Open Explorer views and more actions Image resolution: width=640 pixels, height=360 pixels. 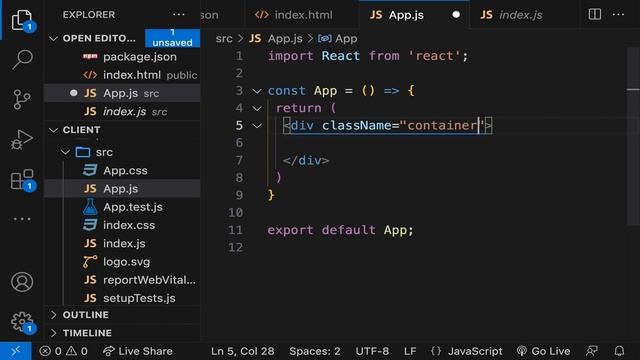click(x=179, y=15)
